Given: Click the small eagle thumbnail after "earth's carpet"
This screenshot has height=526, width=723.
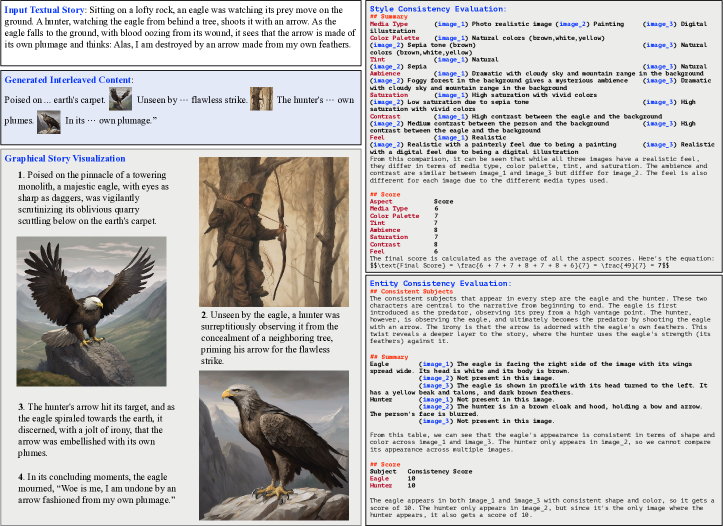Looking at the screenshot, I should point(121,98).
